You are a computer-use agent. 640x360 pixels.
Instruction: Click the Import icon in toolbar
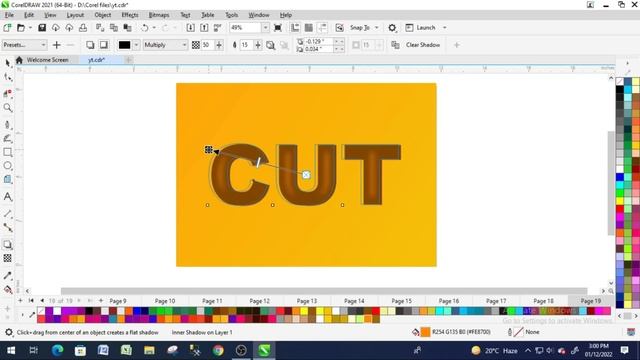(190, 28)
